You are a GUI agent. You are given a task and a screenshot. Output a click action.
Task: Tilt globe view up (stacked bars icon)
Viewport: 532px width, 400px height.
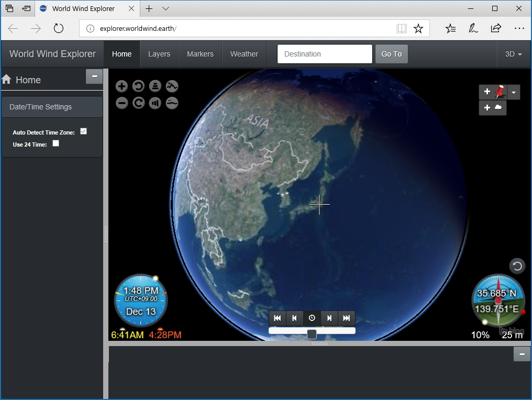coord(155,86)
